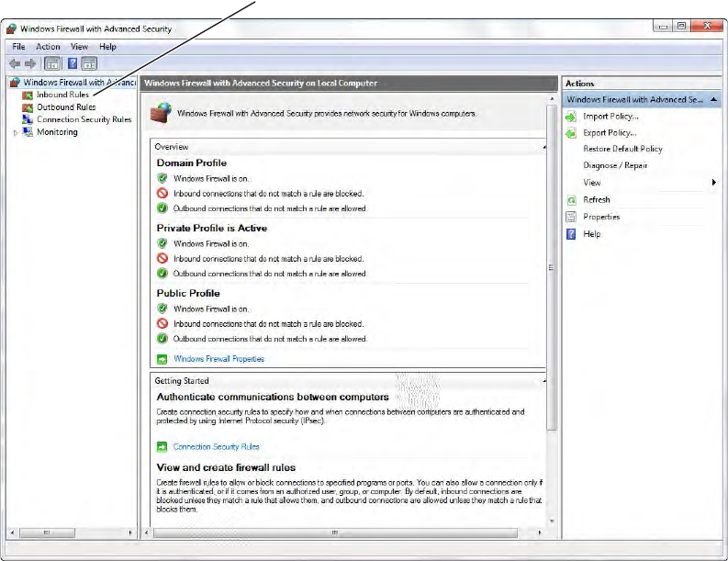728x561 pixels.
Task: Click the Properties icon in Actions pane
Action: [571, 217]
